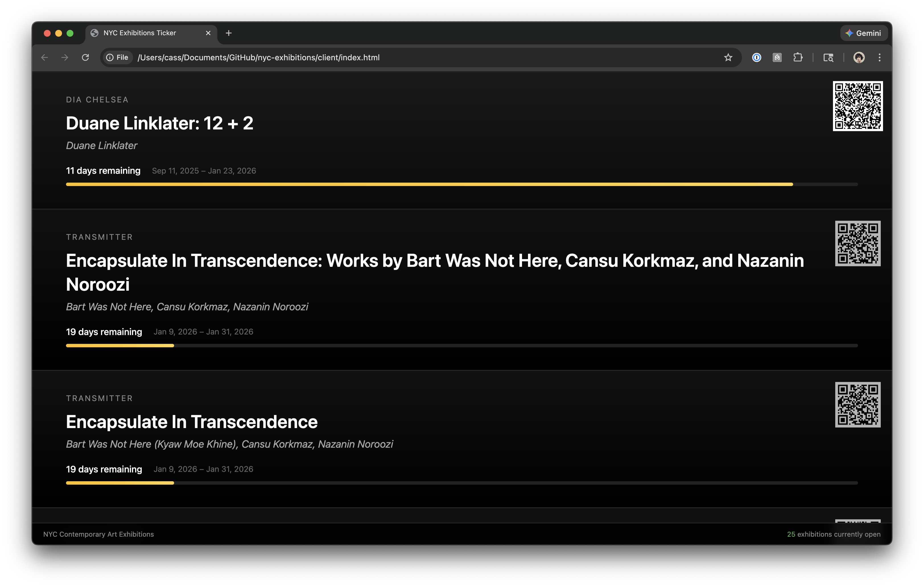
Task: Click the Encapsulate In Transcendence QR code
Action: [x=858, y=405]
